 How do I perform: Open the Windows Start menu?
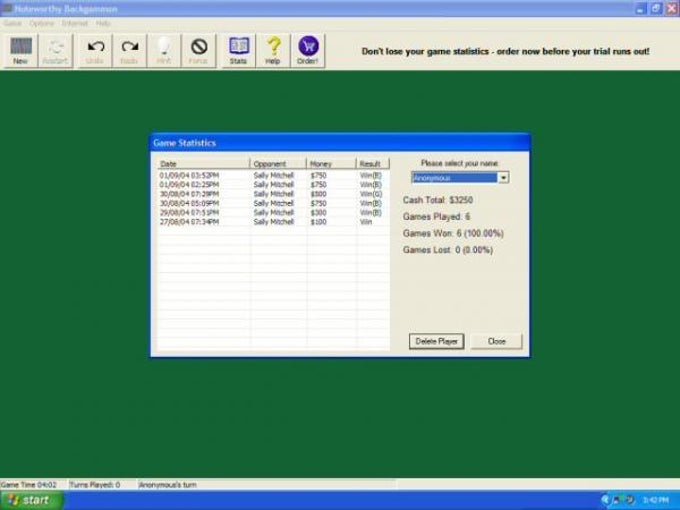point(32,500)
